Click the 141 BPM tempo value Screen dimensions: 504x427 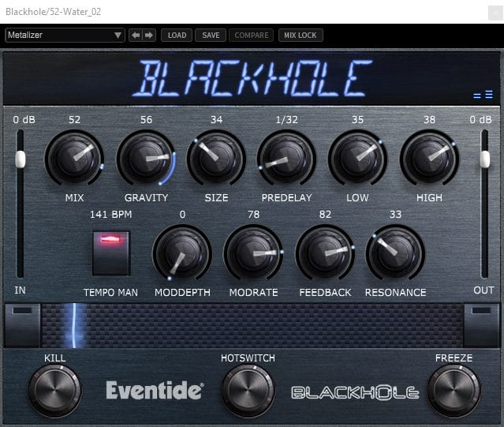(x=110, y=214)
